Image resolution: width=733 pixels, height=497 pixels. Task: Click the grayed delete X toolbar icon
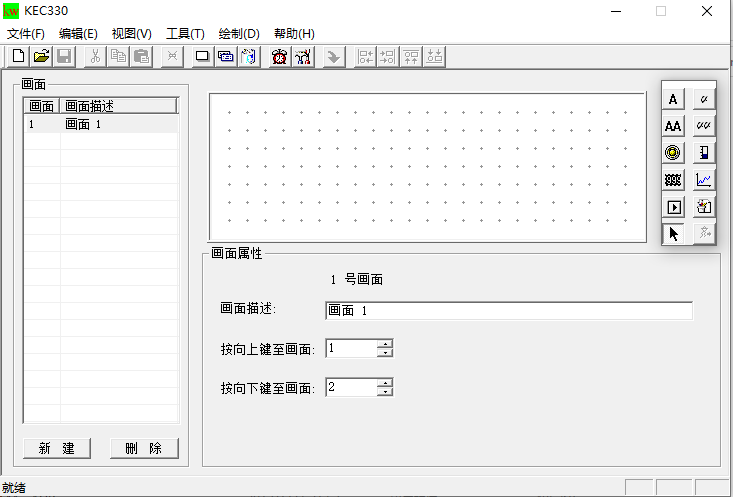tap(172, 57)
